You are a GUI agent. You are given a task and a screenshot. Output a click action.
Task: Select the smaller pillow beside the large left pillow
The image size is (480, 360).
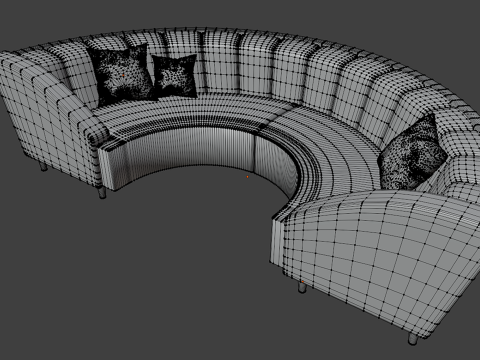(175, 77)
